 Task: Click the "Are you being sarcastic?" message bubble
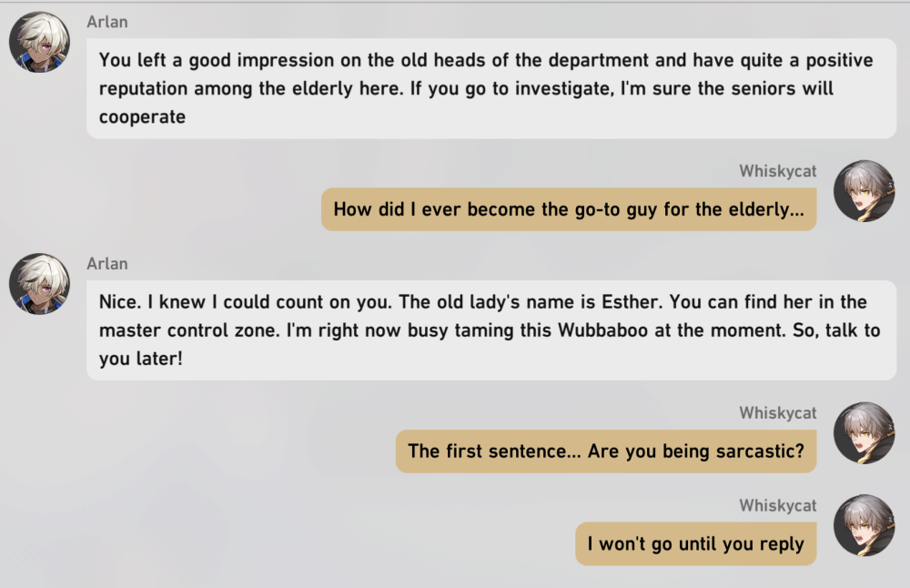pyautogui.click(x=606, y=451)
